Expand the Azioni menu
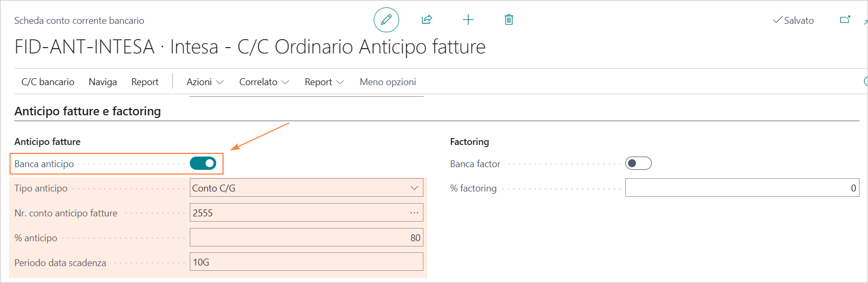 [x=205, y=82]
